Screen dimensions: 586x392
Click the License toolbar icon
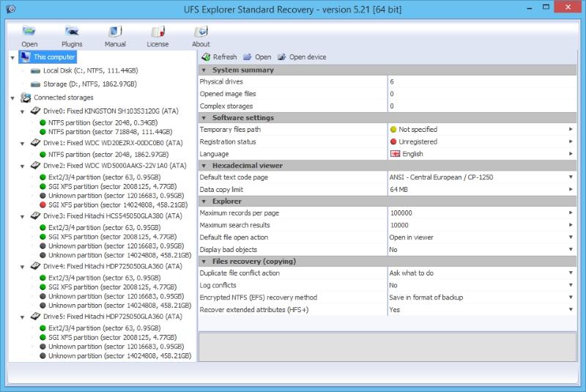point(157,31)
